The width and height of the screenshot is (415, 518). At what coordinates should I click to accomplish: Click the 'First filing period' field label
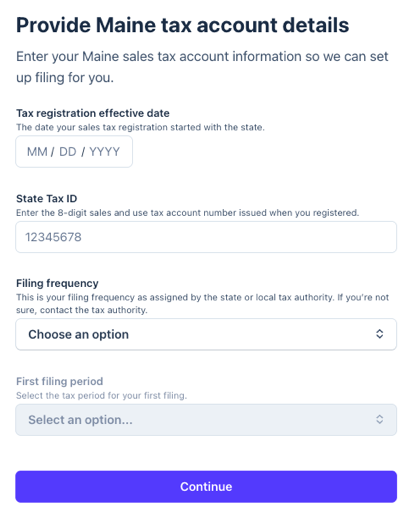click(60, 381)
